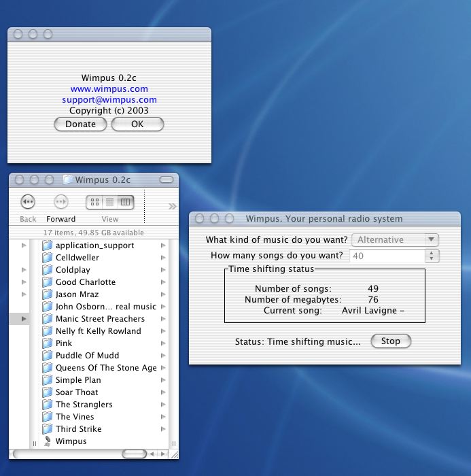Image resolution: width=471 pixels, height=476 pixels.
Task: Click the Number of songs value 49
Action: pos(373,288)
